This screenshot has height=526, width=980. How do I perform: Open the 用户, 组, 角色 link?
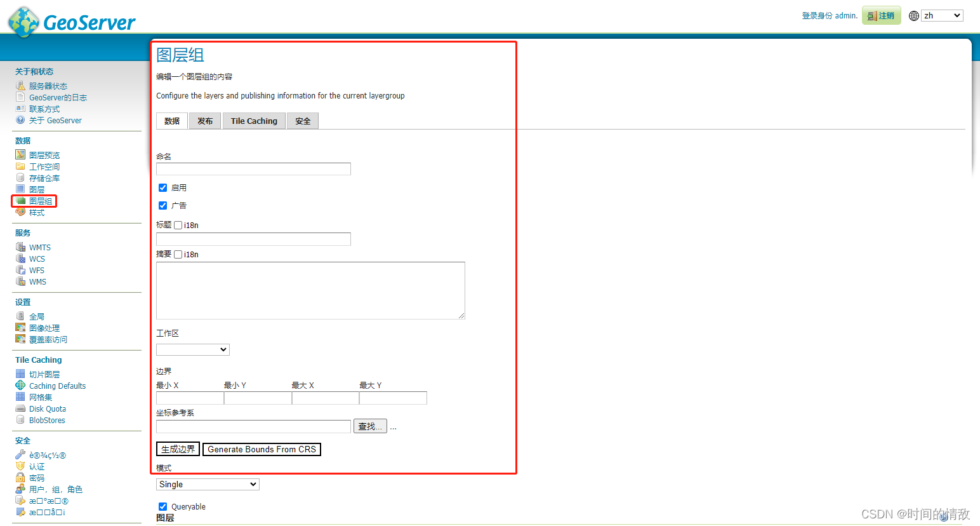pyautogui.click(x=56, y=489)
